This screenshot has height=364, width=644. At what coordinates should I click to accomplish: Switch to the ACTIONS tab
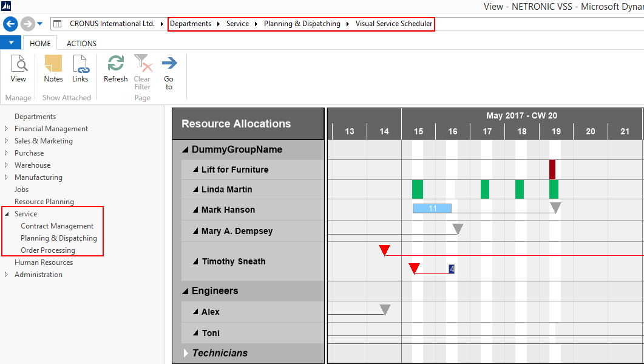pyautogui.click(x=81, y=43)
